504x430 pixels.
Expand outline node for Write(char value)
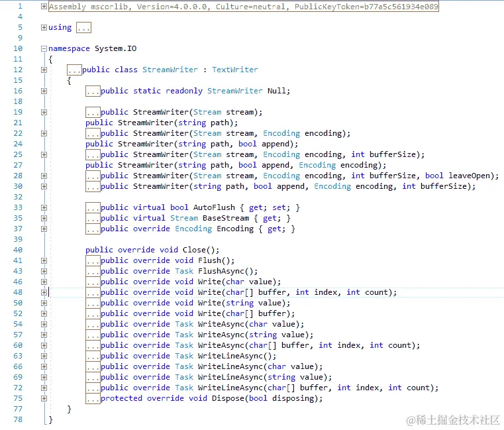pos(44,282)
